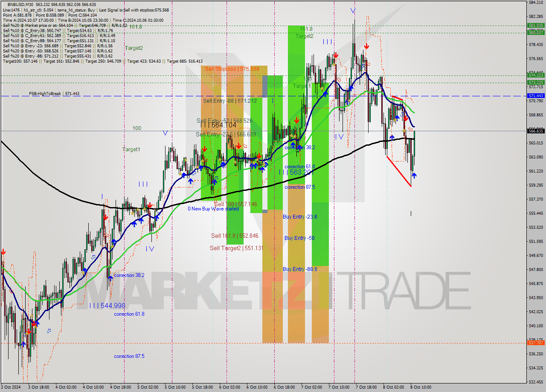Click the blue 571.443 price tag

[536, 96]
